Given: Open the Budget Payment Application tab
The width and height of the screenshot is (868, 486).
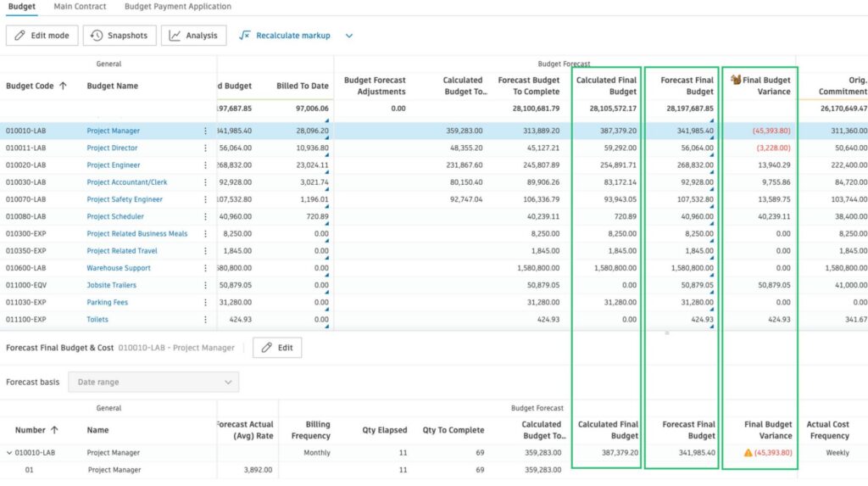Looking at the screenshot, I should click(x=177, y=7).
